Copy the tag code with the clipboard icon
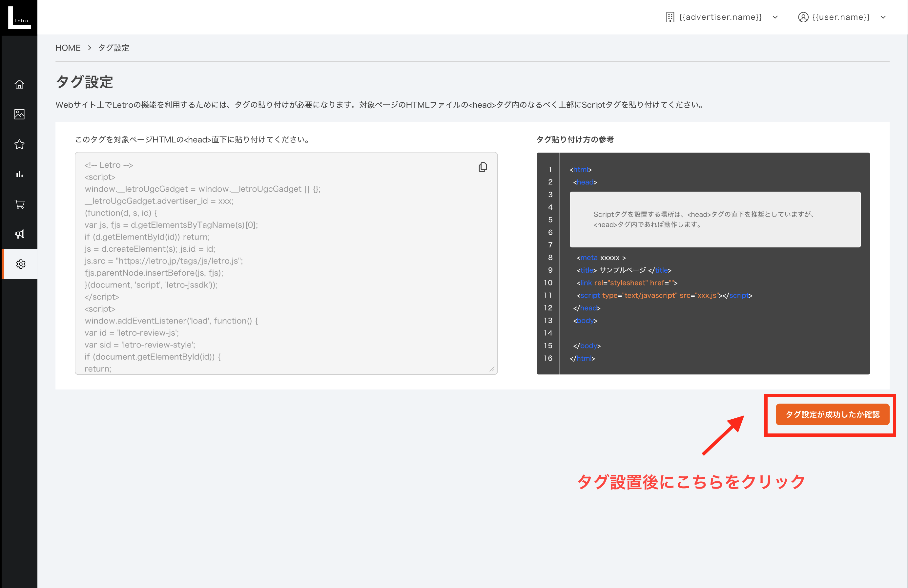 click(x=483, y=167)
